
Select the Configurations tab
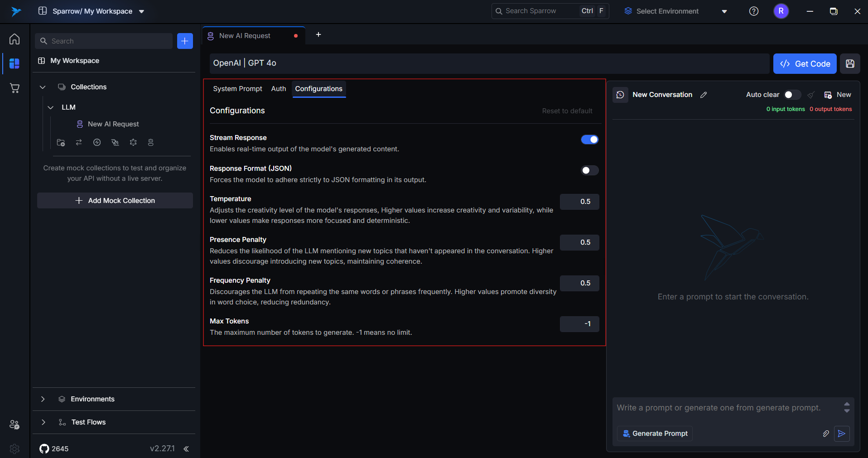319,89
